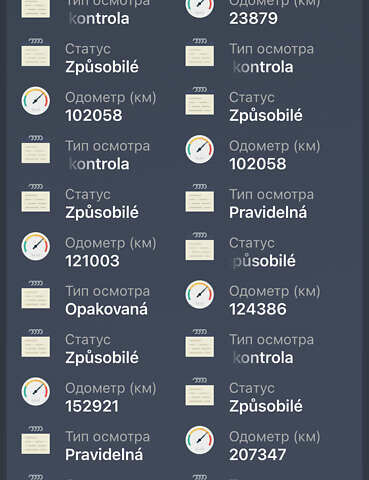Click the 102058 value in the left column
The width and height of the screenshot is (369, 480).
(94, 116)
